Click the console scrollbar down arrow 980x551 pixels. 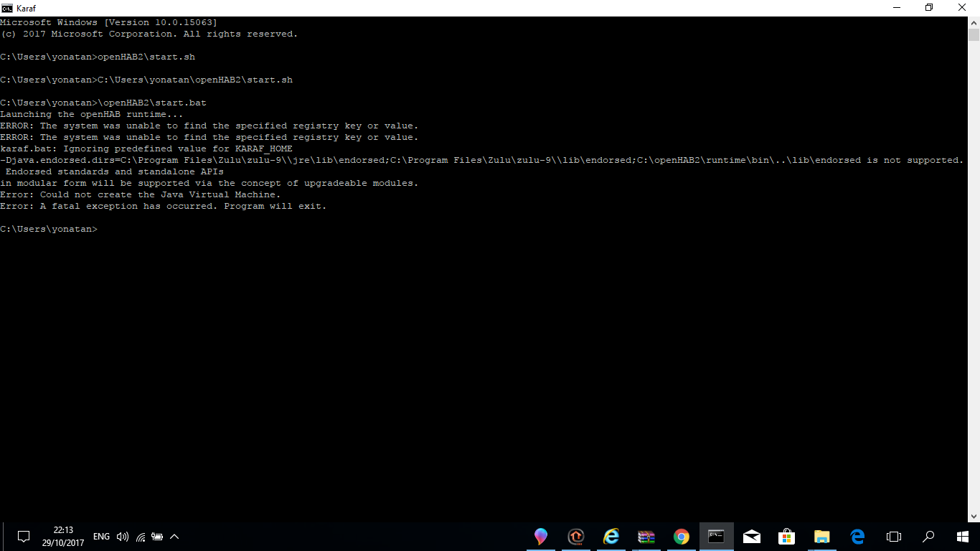[x=974, y=516]
